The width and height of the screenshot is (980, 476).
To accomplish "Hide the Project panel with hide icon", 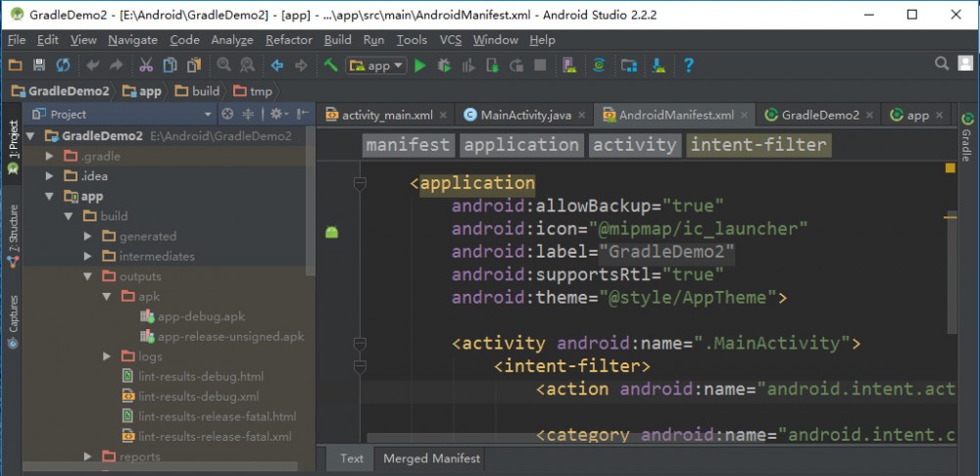I will [x=303, y=114].
